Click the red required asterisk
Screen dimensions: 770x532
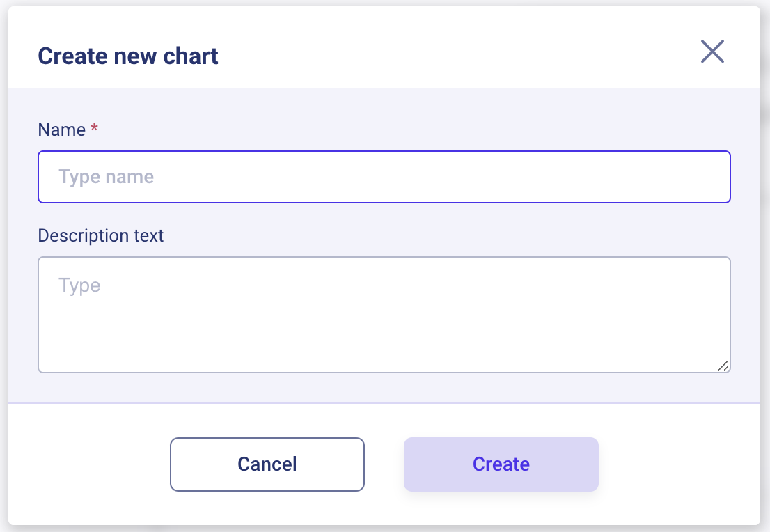pos(94,129)
